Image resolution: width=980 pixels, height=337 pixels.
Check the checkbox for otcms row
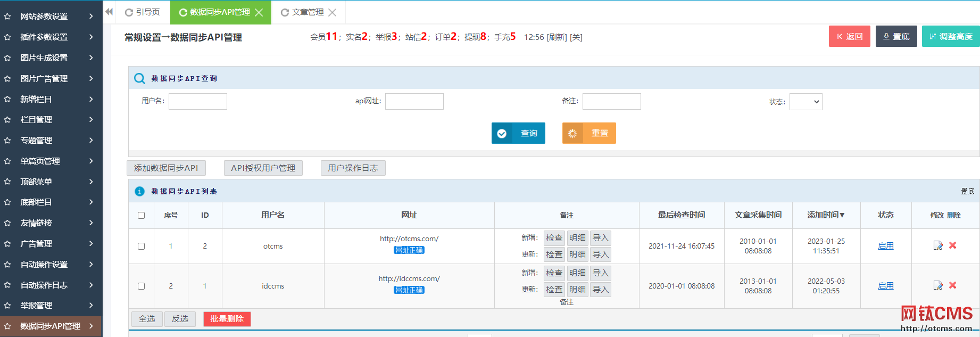141,246
